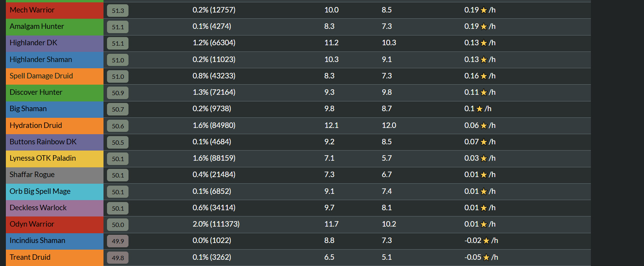This screenshot has width=644, height=266.
Task: Open the Deckless Warlock archetype
Action: (x=38, y=207)
